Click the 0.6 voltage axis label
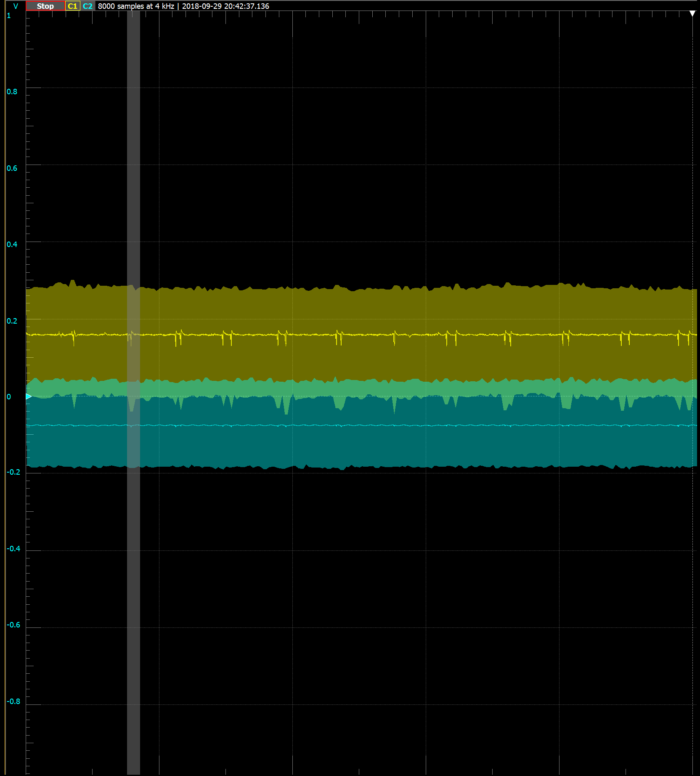 [x=12, y=168]
